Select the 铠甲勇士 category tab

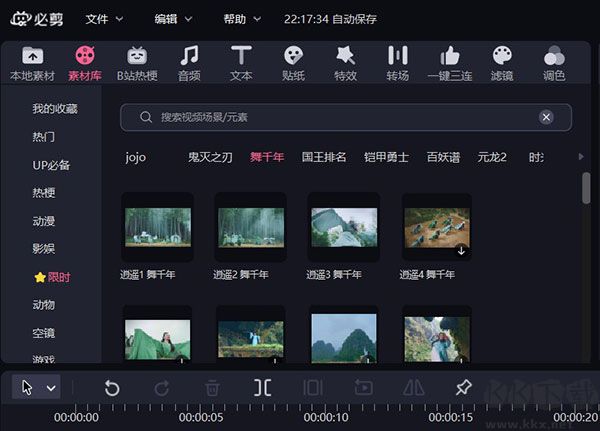[x=386, y=157]
